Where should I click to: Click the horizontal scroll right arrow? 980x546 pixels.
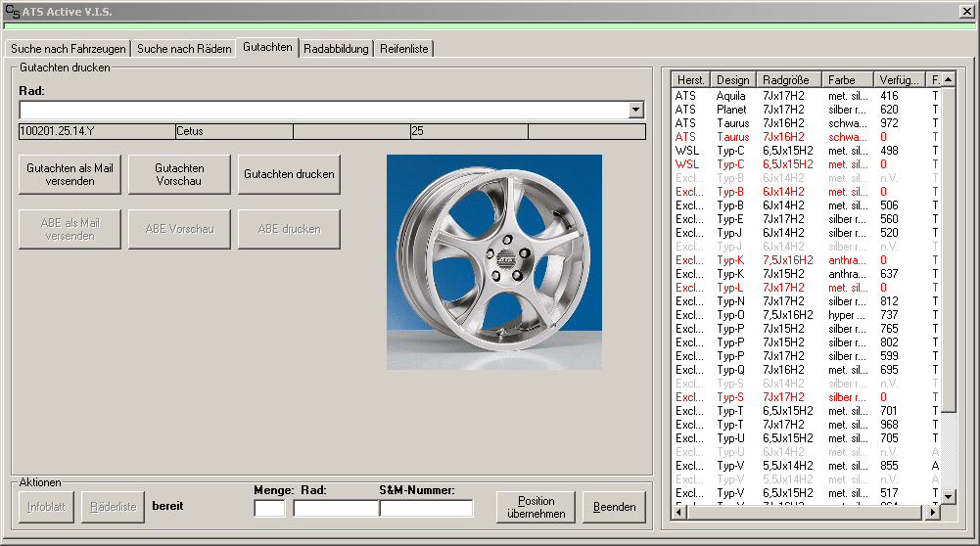click(932, 513)
